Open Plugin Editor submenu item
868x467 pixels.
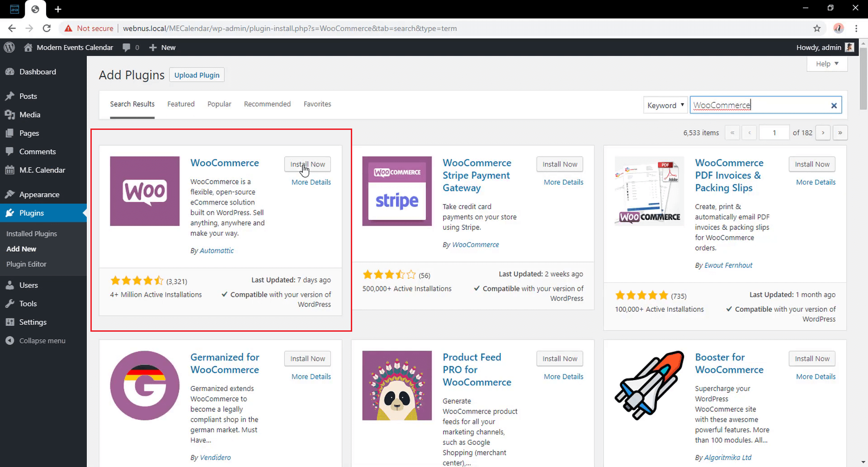(x=26, y=264)
